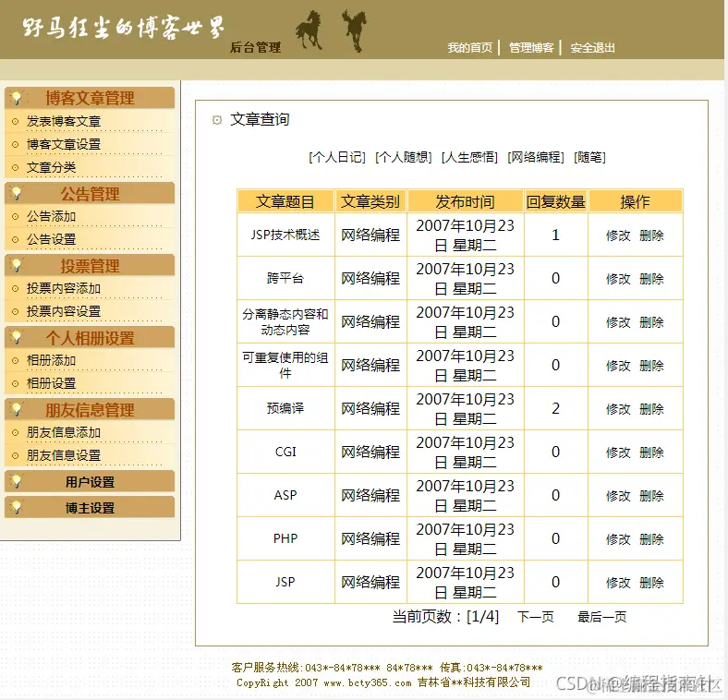Image resolution: width=728 pixels, height=700 pixels.
Task: Filter articles by [随笔]
Action: [x=589, y=157]
